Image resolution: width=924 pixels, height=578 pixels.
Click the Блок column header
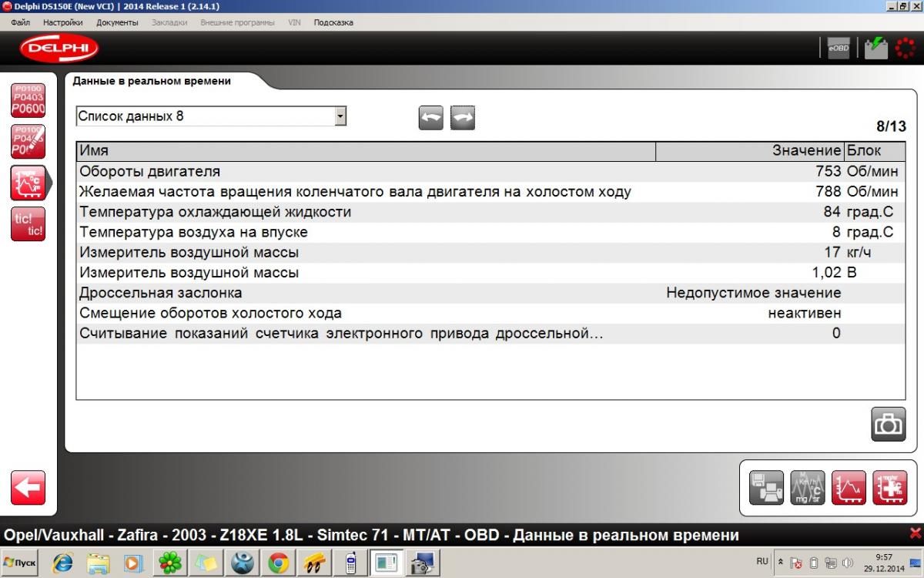click(x=875, y=151)
